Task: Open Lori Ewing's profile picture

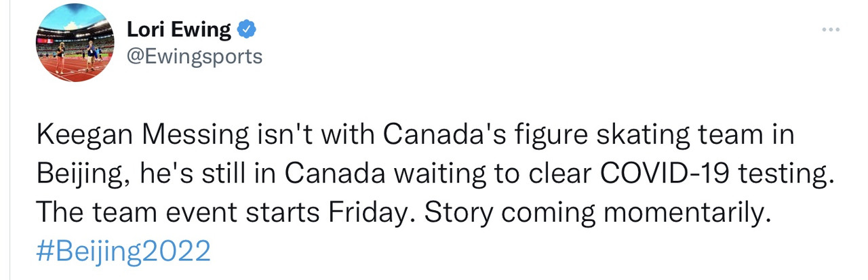Action: (74, 44)
